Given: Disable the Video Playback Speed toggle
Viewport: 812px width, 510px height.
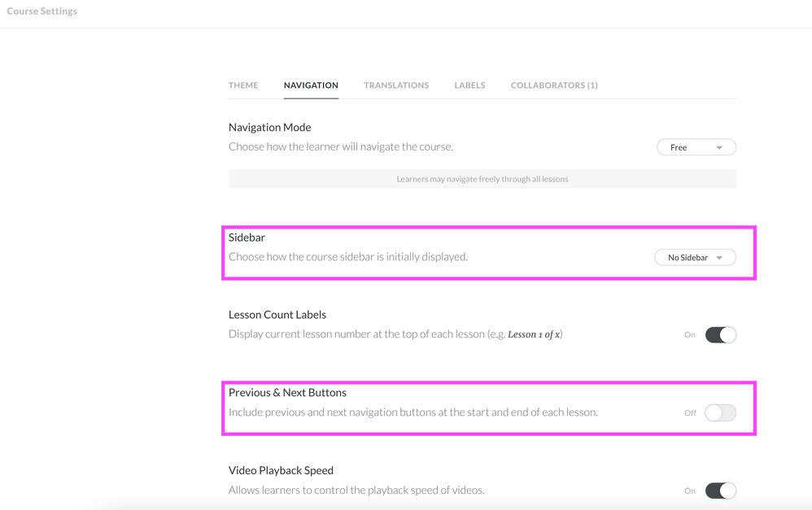Looking at the screenshot, I should pyautogui.click(x=720, y=490).
